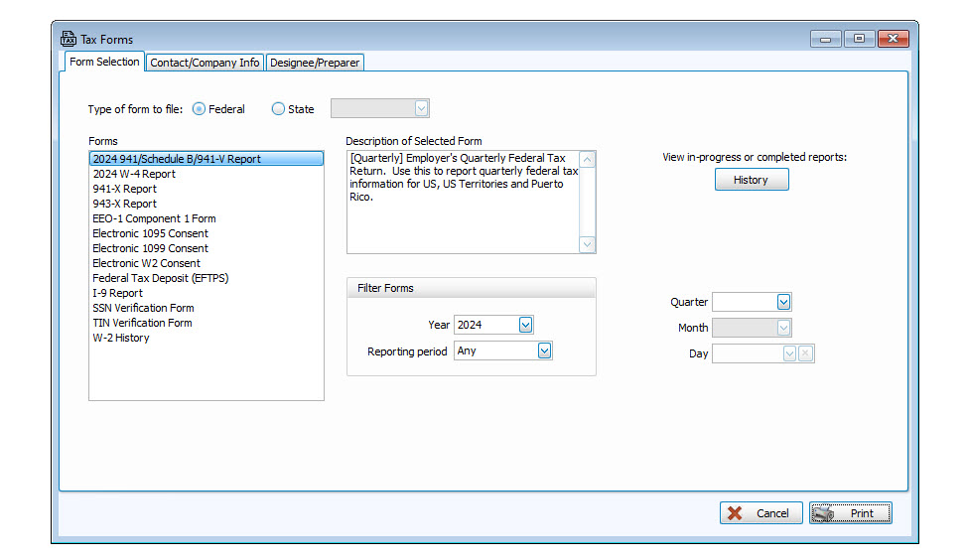The height and width of the screenshot is (560, 967).
Task: Expand the Reporting period dropdown
Action: [x=544, y=350]
